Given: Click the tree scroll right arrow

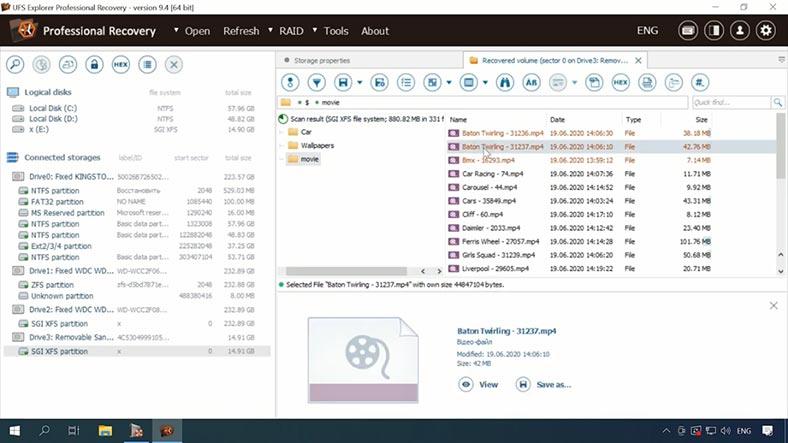Looking at the screenshot, I should (x=439, y=271).
